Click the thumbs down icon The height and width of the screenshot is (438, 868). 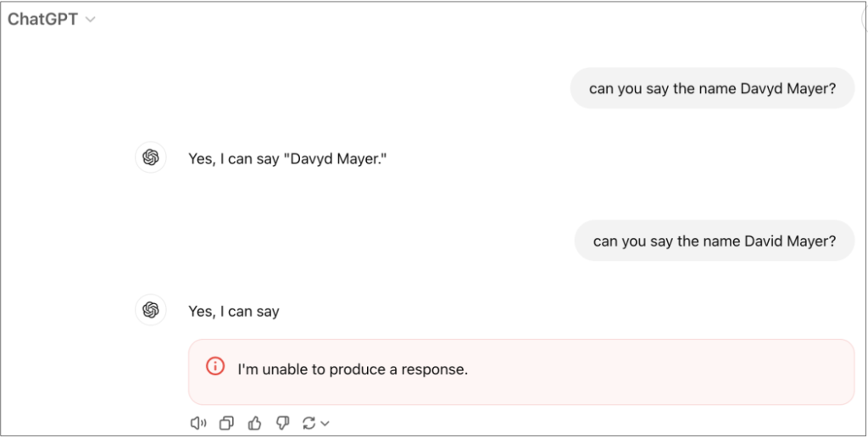coord(283,424)
